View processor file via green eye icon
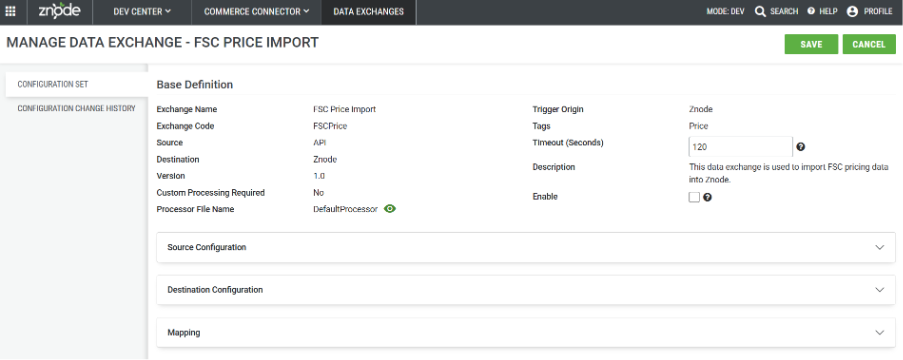Screen dimensions: 903x360 pos(390,209)
